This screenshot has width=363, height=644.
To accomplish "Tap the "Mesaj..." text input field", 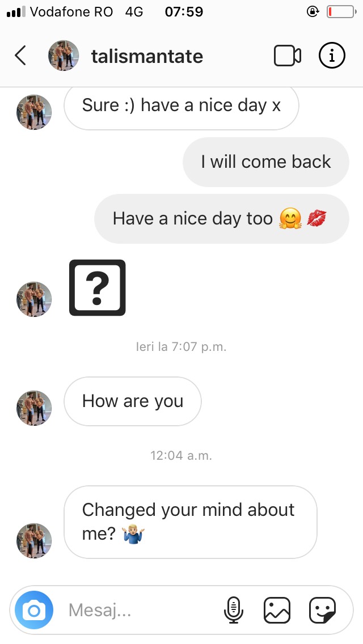I will [x=136, y=610].
